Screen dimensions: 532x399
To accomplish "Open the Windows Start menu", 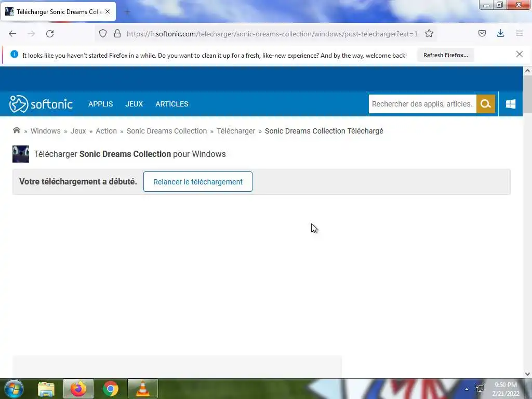I will point(14,389).
